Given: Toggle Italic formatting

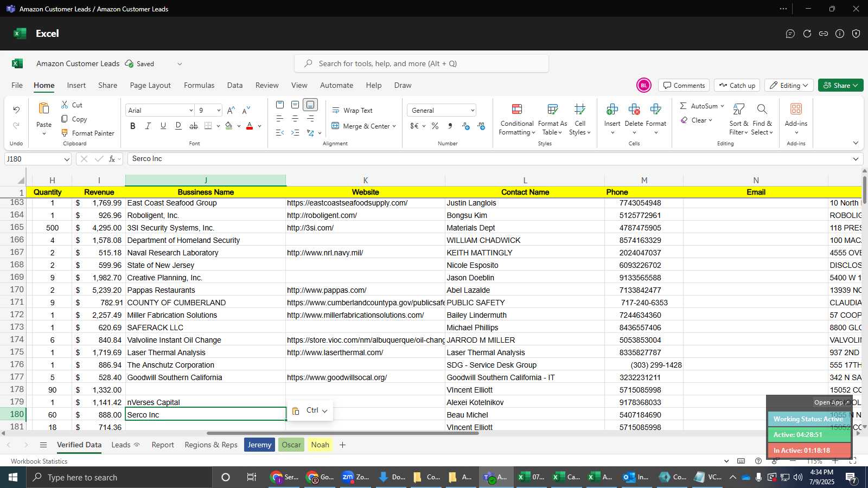Looking at the screenshot, I should 148,126.
